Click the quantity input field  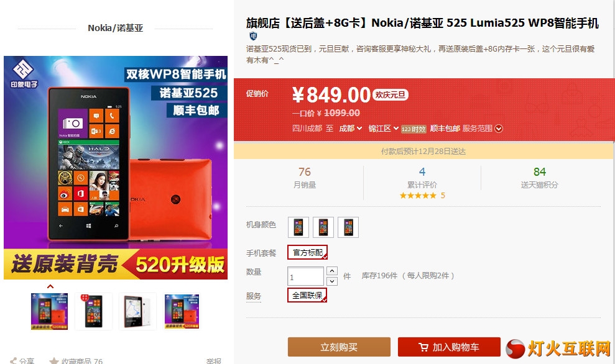305,276
